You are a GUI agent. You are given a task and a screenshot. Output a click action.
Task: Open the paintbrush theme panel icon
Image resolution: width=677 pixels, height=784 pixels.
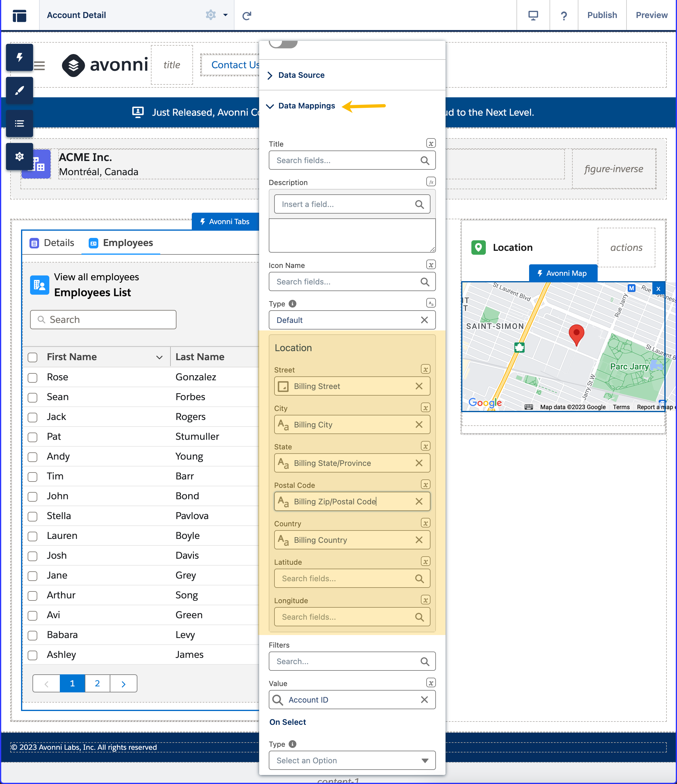(19, 90)
